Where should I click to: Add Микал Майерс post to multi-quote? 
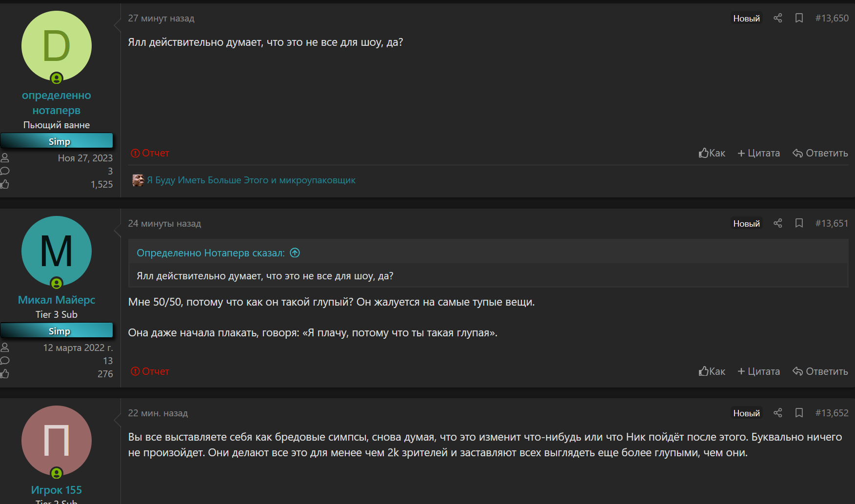(x=758, y=371)
